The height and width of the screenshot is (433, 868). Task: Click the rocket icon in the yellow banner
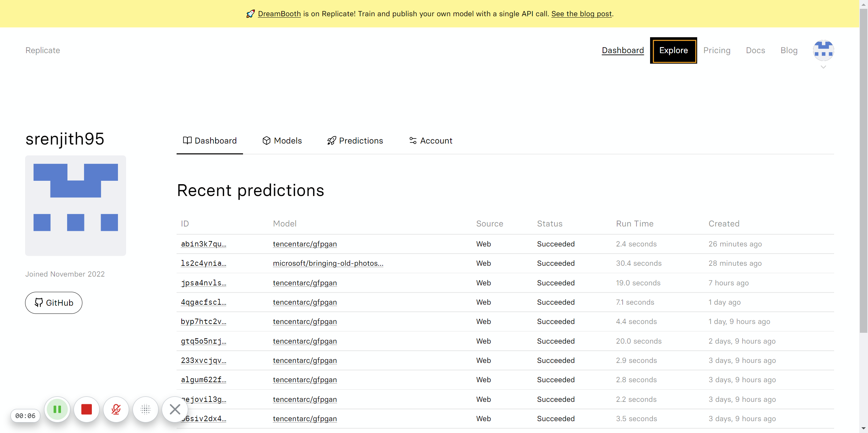point(250,14)
